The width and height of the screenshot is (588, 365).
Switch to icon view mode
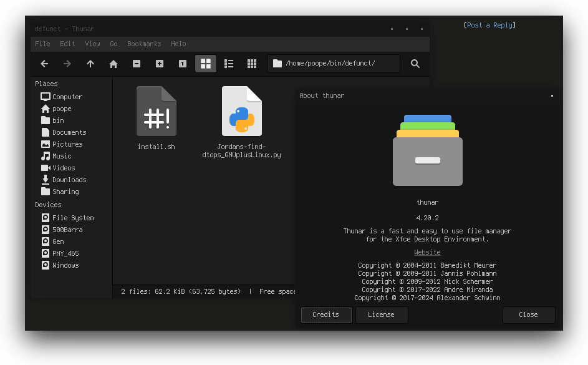[206, 64]
